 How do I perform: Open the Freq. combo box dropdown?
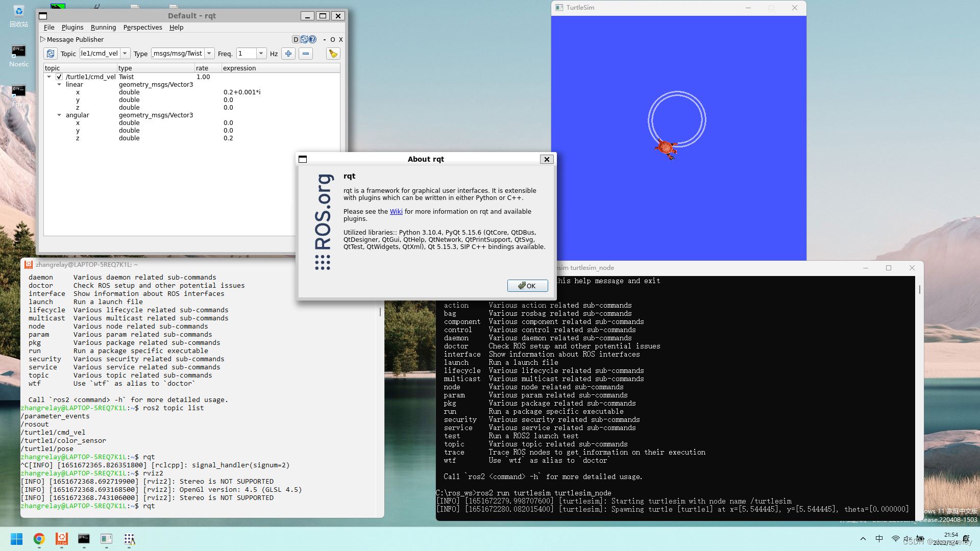[x=261, y=54]
